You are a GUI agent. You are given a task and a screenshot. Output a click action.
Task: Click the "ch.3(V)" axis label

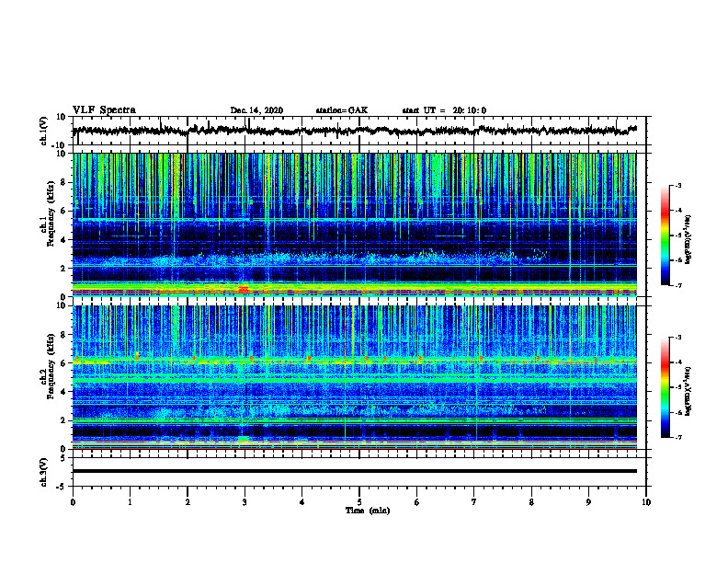[44, 473]
